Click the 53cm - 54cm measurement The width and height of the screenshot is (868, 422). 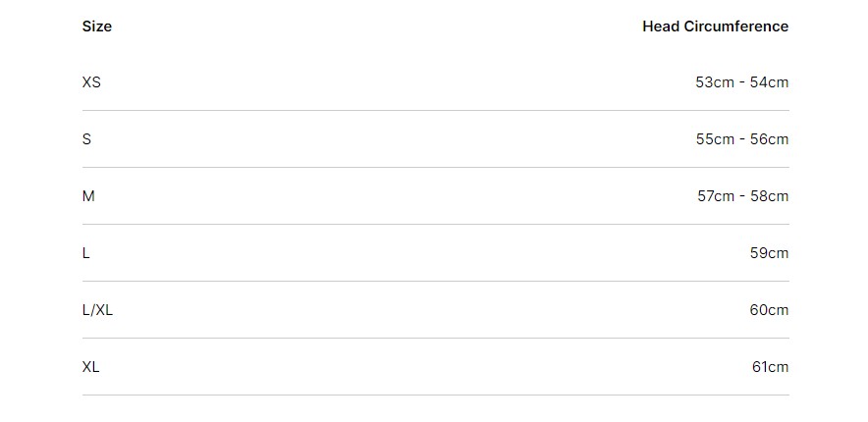[x=741, y=82]
